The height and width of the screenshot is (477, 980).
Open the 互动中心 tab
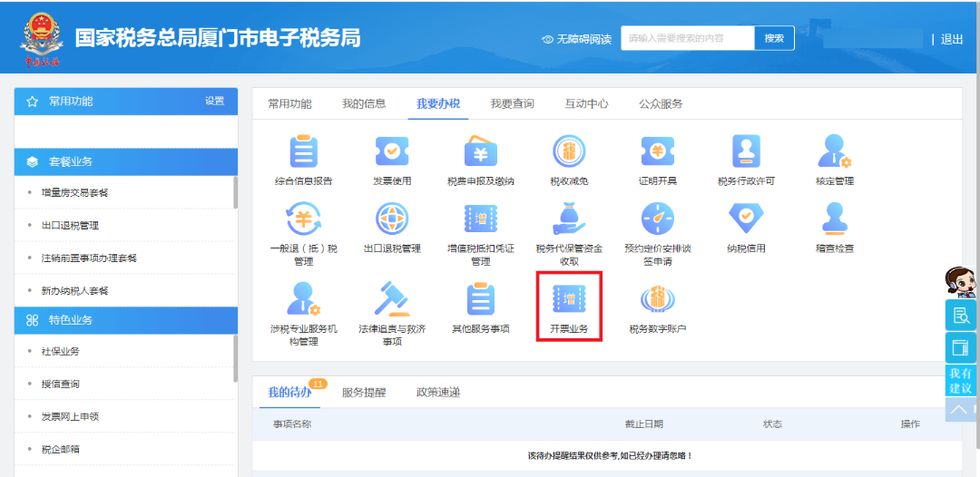pos(586,104)
